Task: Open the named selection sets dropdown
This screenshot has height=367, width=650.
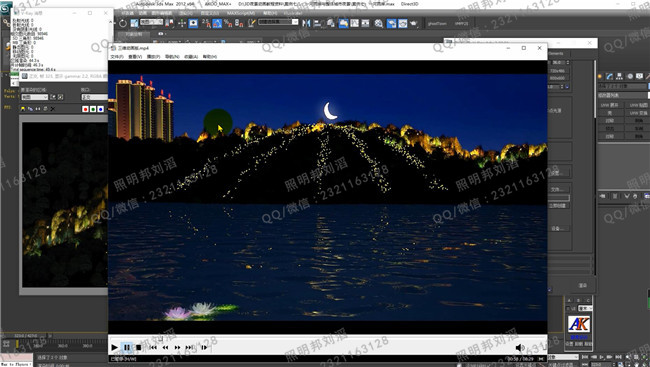Action: (278, 22)
